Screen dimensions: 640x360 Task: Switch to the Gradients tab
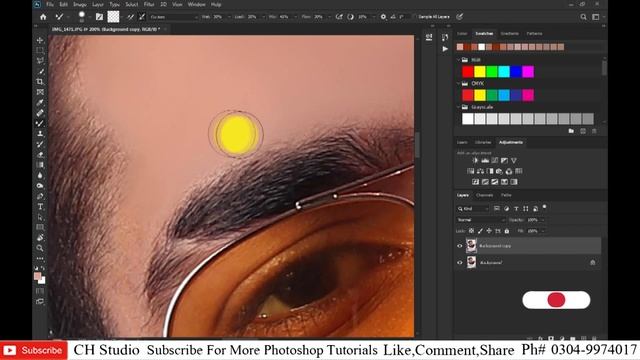[509, 33]
